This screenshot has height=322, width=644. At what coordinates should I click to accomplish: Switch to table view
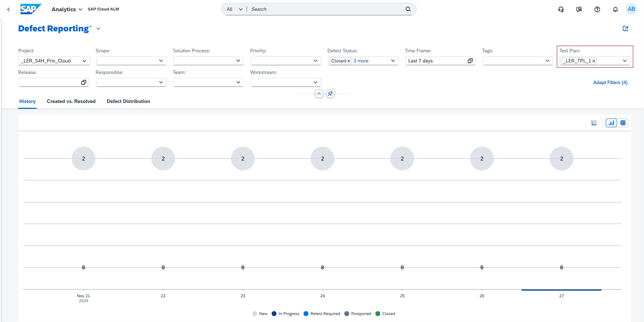pos(623,123)
